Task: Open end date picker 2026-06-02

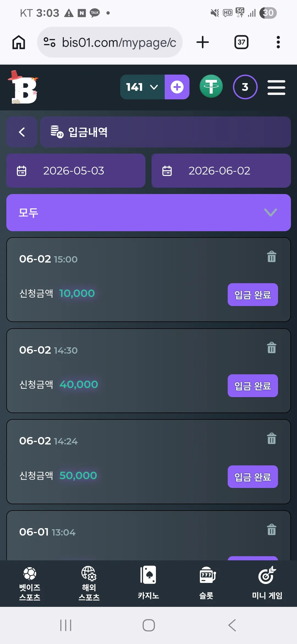Action: point(221,171)
